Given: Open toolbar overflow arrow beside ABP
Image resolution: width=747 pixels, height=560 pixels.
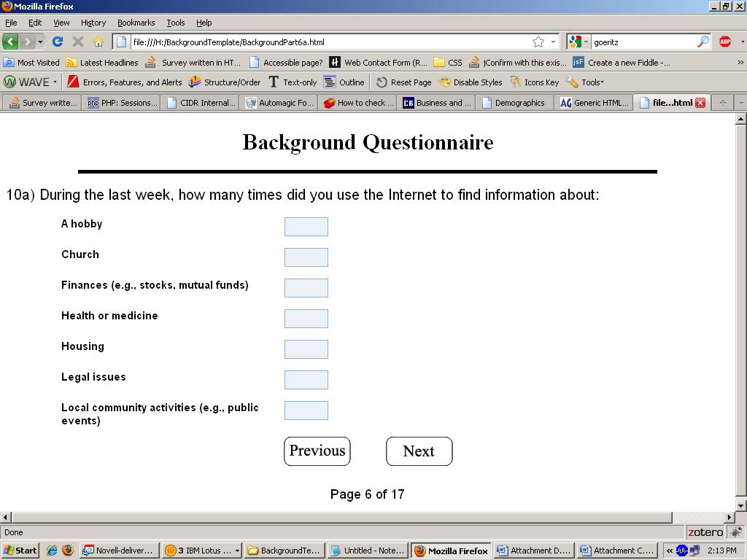Looking at the screenshot, I should click(742, 42).
